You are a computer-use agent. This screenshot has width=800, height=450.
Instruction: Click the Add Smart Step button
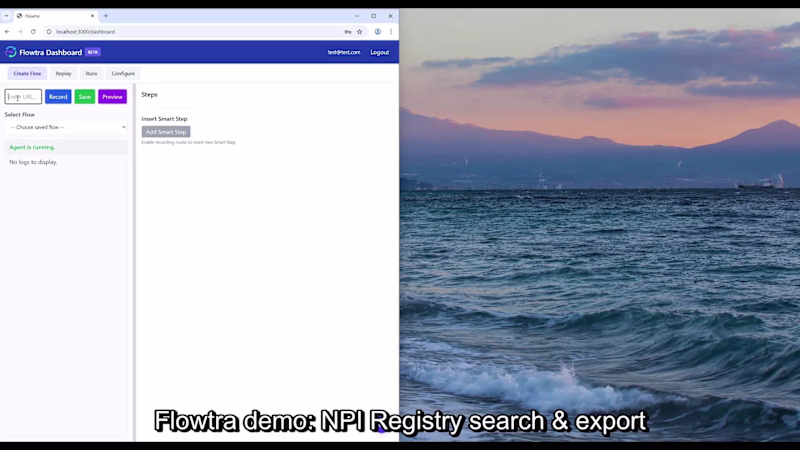(x=166, y=132)
